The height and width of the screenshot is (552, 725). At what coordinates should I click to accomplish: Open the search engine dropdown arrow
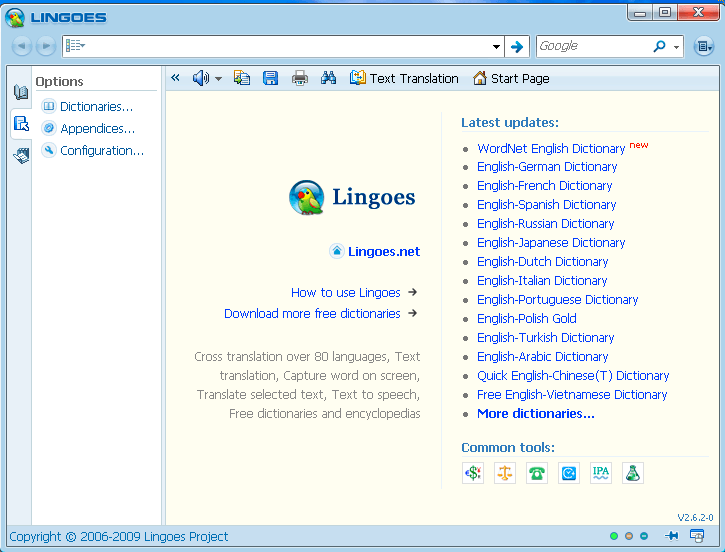(x=676, y=47)
